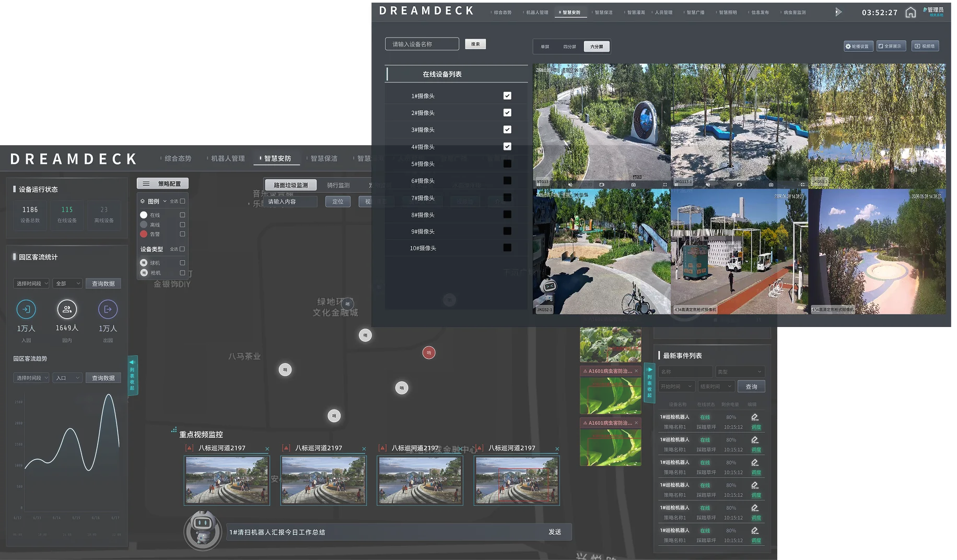The width and height of the screenshot is (957, 560).
Task: Click the 入园 entry icon above 1万人
Action: 26,309
